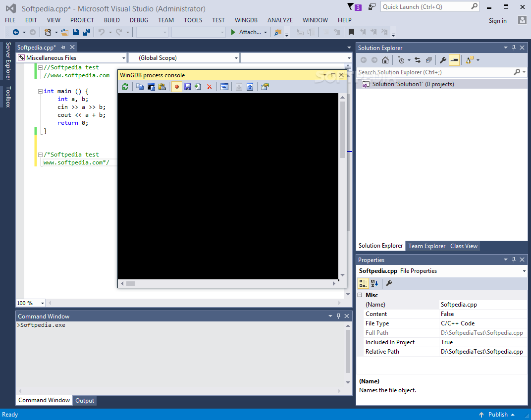Viewport: 531px width, 420px height.
Task: Switch to the Team Explorer tab
Action: [x=426, y=246]
